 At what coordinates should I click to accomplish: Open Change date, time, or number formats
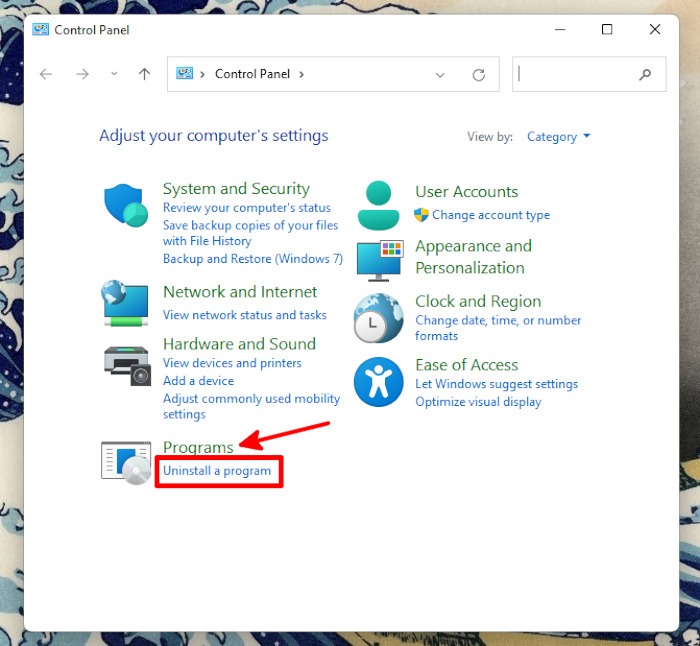tap(498, 328)
